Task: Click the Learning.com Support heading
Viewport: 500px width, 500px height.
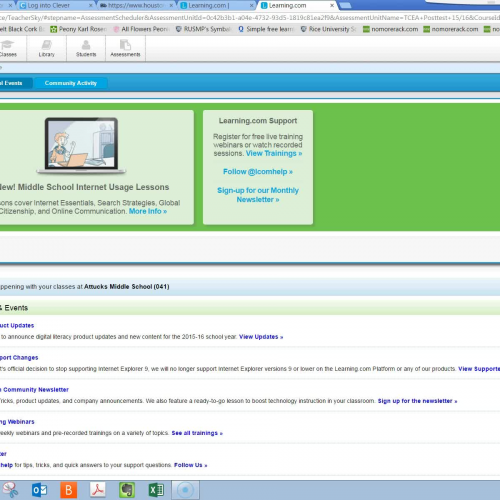Action: point(258,121)
